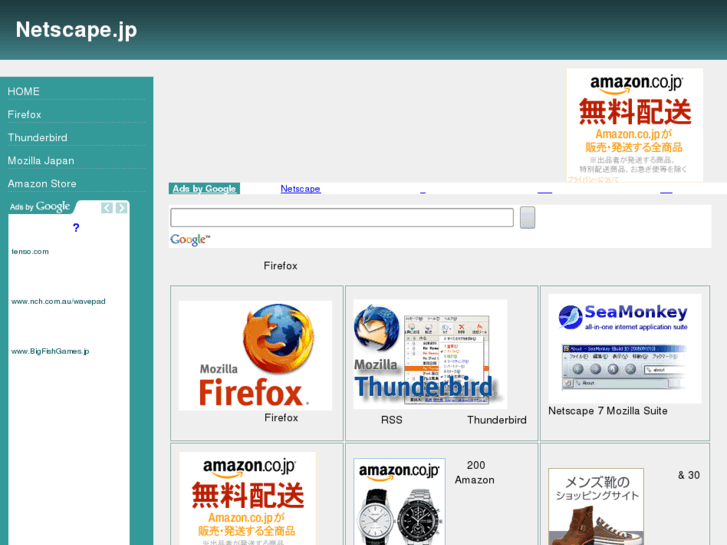Image resolution: width=727 pixels, height=545 pixels.
Task: Focus the Google search text field
Action: 342,218
